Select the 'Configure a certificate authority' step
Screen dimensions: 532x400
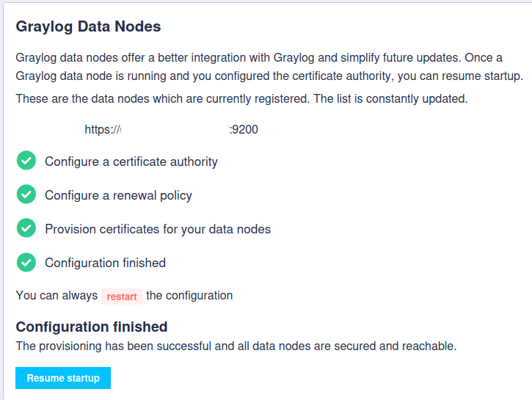tap(131, 161)
